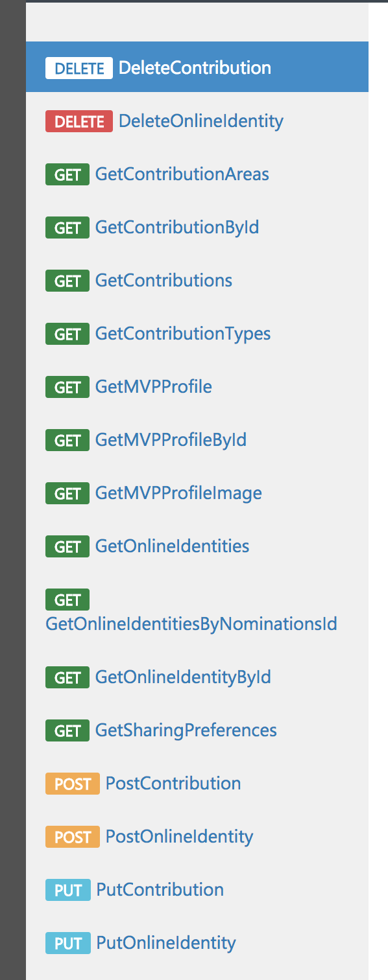
Task: Select the PutContribution entry in the list
Action: click(x=160, y=889)
